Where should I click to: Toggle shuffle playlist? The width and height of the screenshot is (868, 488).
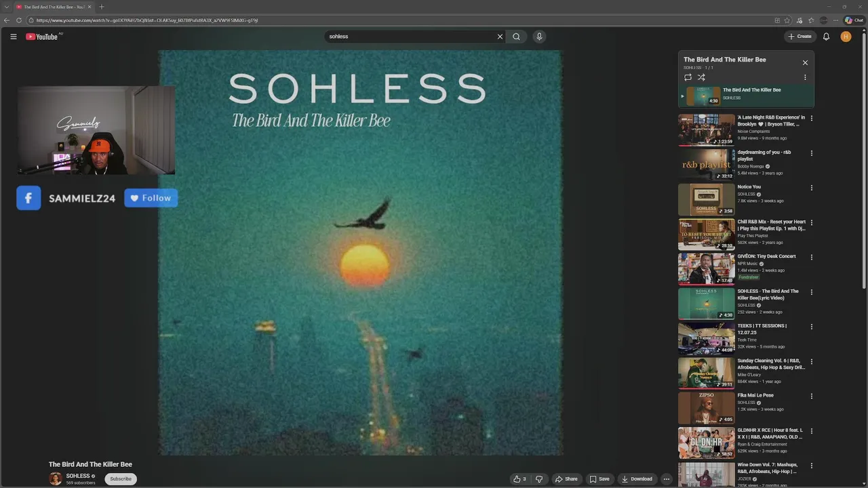coord(701,77)
